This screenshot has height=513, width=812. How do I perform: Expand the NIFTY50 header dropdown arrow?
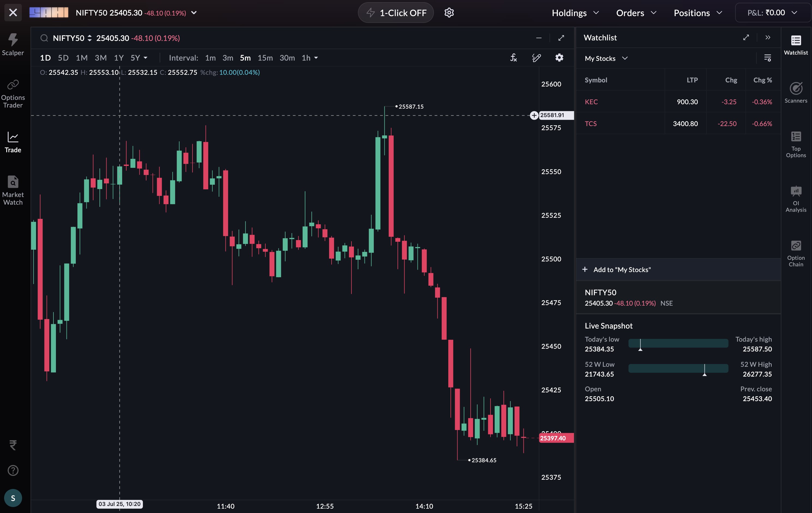[x=194, y=13]
